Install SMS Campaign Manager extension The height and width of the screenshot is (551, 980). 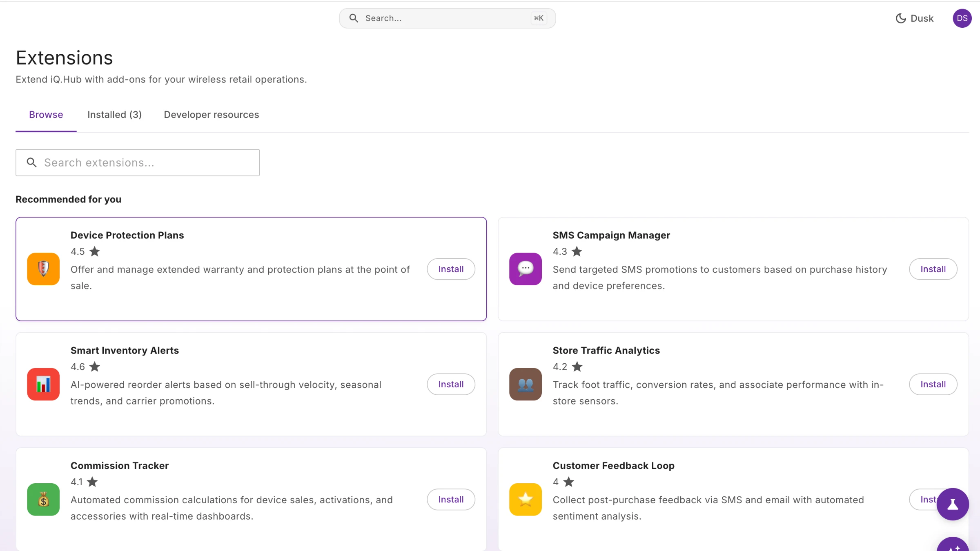click(x=933, y=269)
